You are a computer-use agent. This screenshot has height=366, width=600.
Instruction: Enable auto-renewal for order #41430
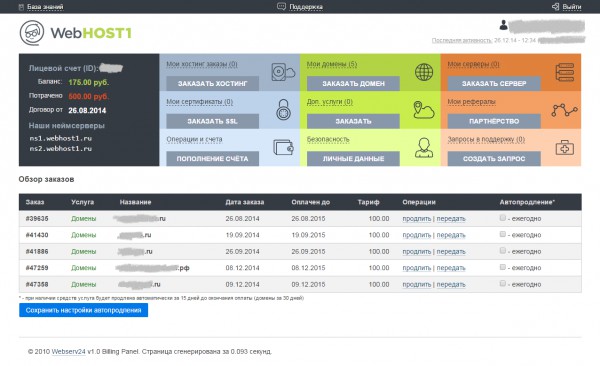coord(502,234)
